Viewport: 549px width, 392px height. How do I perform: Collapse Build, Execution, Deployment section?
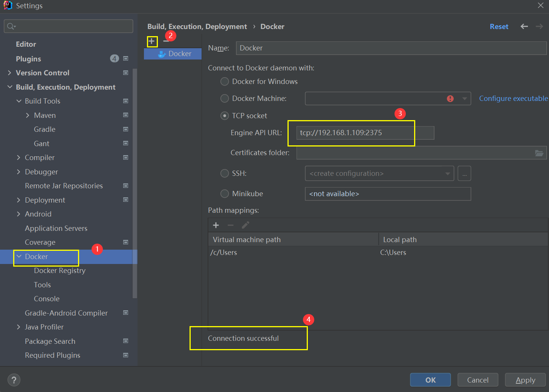click(x=10, y=87)
